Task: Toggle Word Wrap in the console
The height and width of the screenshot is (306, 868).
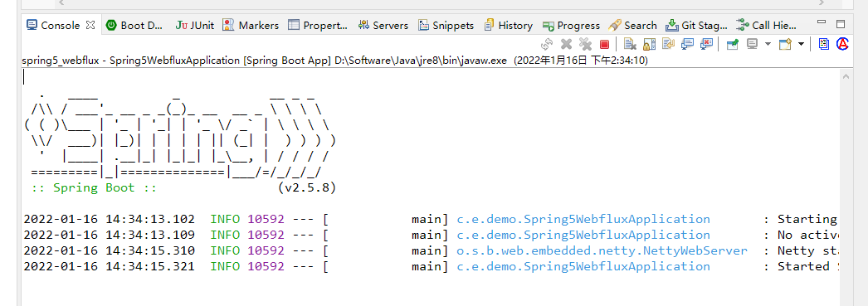Action: (x=668, y=44)
